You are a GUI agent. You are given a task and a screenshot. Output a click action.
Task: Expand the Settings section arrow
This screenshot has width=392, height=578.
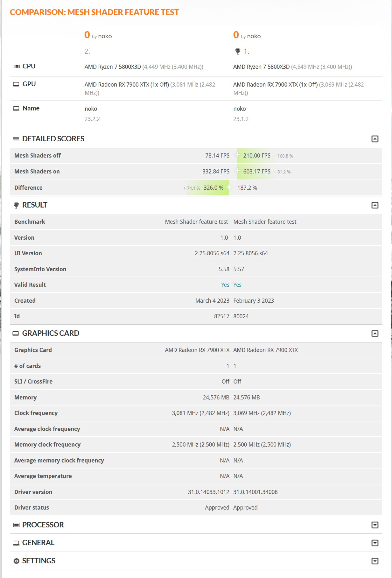pos(375,561)
